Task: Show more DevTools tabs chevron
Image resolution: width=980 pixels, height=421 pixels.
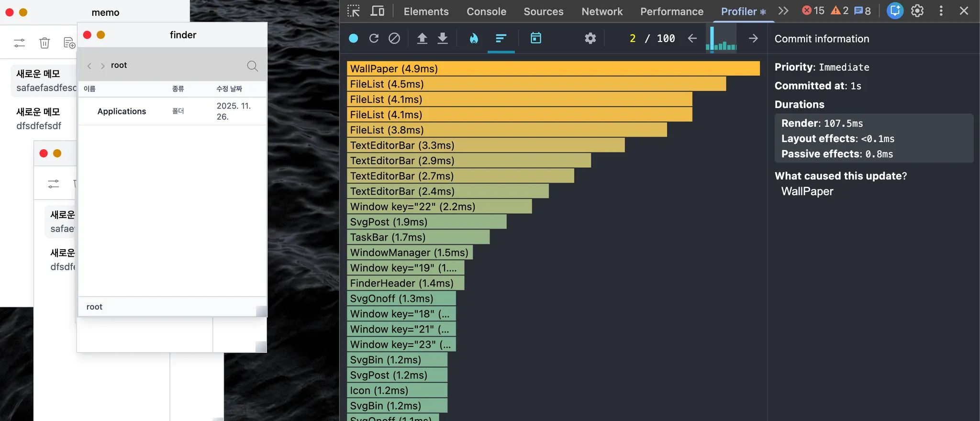Action: coord(783,11)
